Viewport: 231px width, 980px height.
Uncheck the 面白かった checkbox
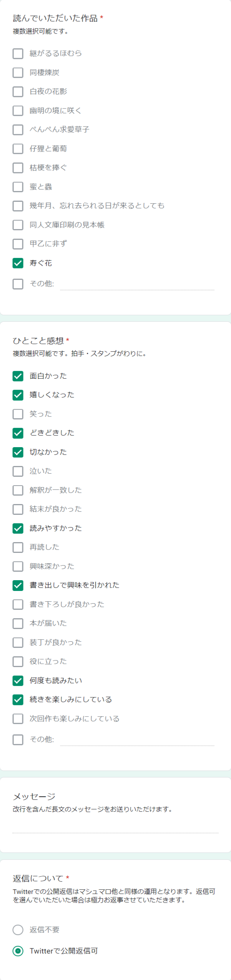pyautogui.click(x=18, y=376)
